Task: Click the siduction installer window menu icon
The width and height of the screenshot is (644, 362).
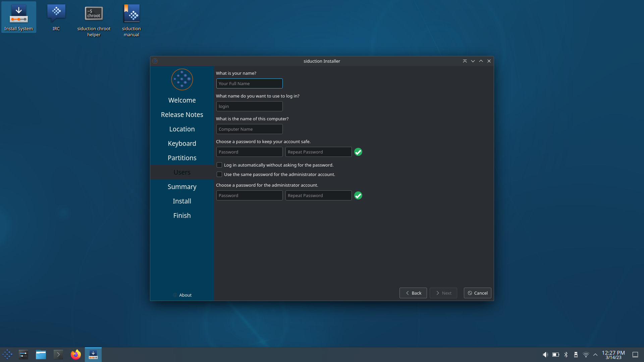Action: coord(155,61)
